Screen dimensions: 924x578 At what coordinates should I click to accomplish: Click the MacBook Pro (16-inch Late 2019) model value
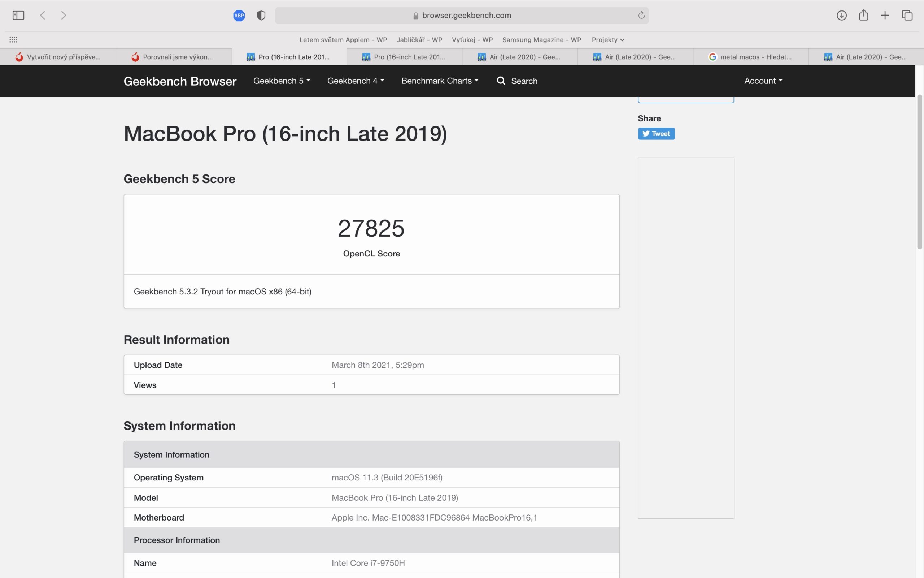pos(395,498)
